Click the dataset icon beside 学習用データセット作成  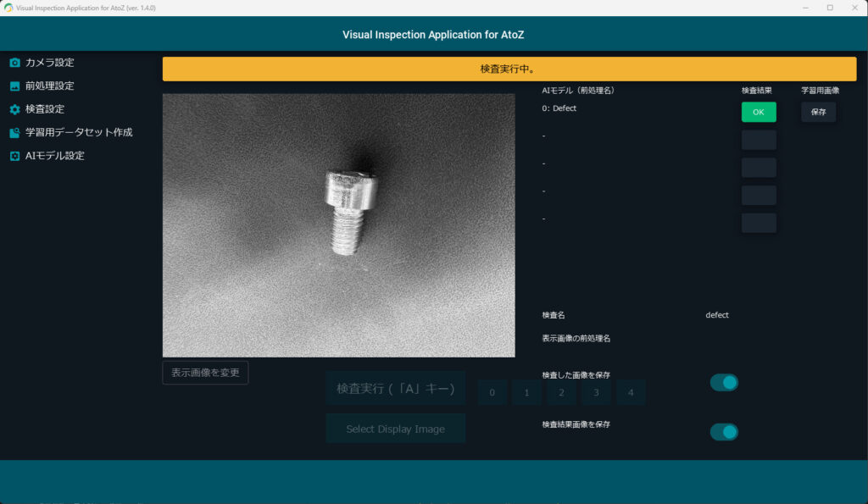point(14,133)
